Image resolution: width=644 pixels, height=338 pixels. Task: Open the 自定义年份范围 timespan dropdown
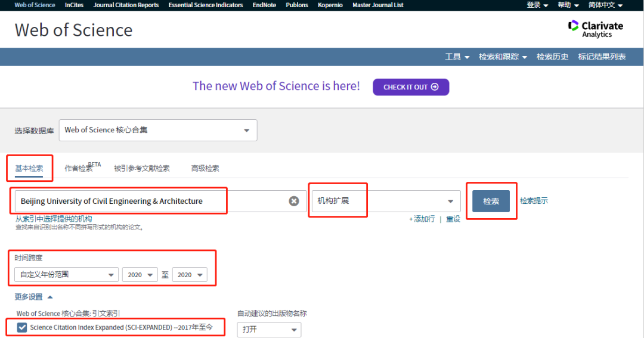[x=67, y=275]
